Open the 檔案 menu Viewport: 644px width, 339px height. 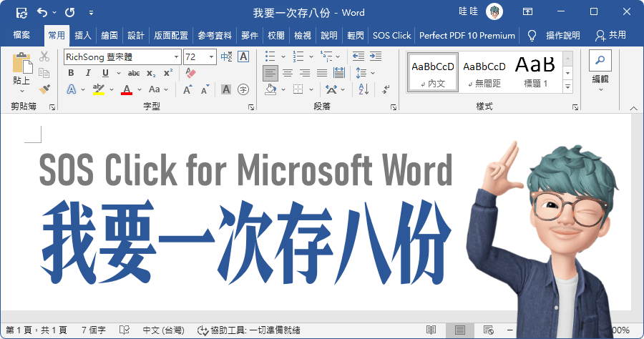click(x=21, y=35)
